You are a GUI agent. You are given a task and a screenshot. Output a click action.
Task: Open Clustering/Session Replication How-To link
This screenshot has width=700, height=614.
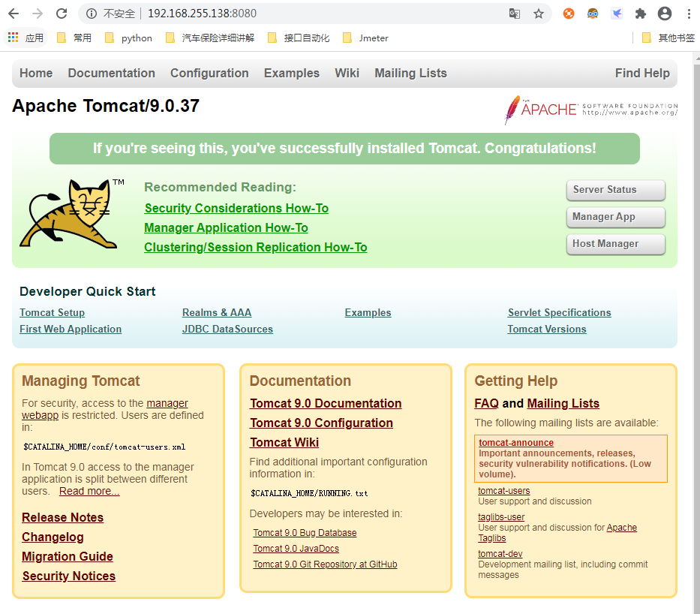tap(255, 248)
